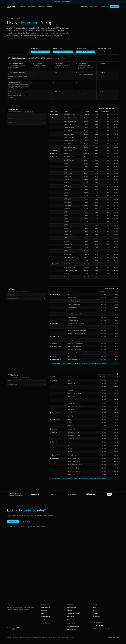This screenshot has height=644, width=126.
Task: Click the Grok 4.20 Reasoning model row text
Action: pyautogui.click(x=70, y=267)
